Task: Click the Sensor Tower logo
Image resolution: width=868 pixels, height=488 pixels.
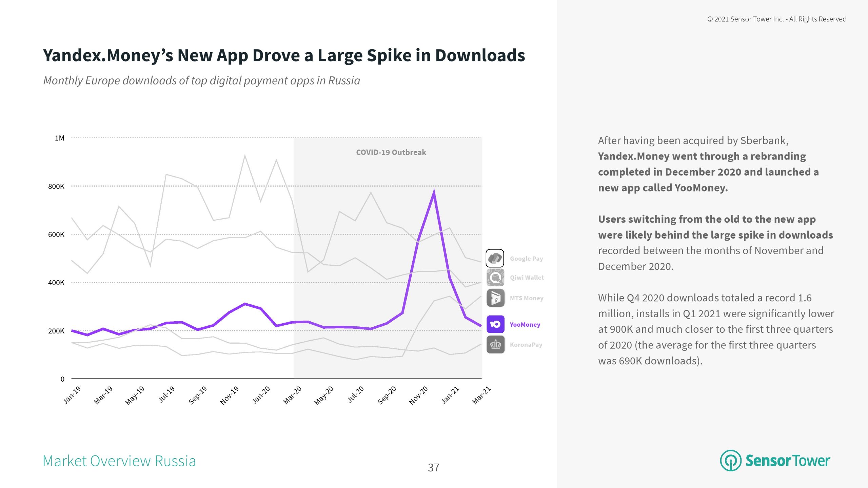Action: click(x=775, y=461)
